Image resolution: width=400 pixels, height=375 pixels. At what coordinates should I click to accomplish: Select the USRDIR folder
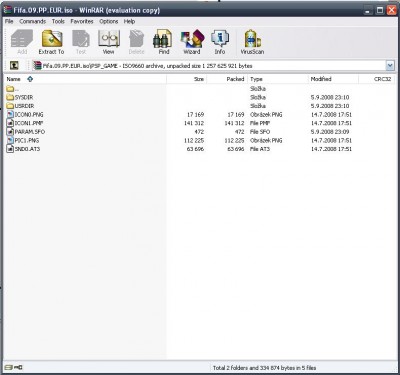click(x=20, y=106)
